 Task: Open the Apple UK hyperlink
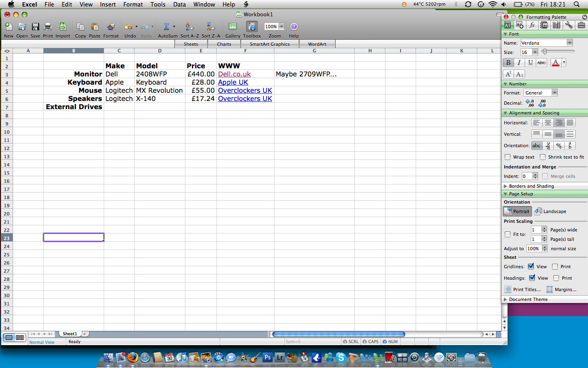[233, 82]
